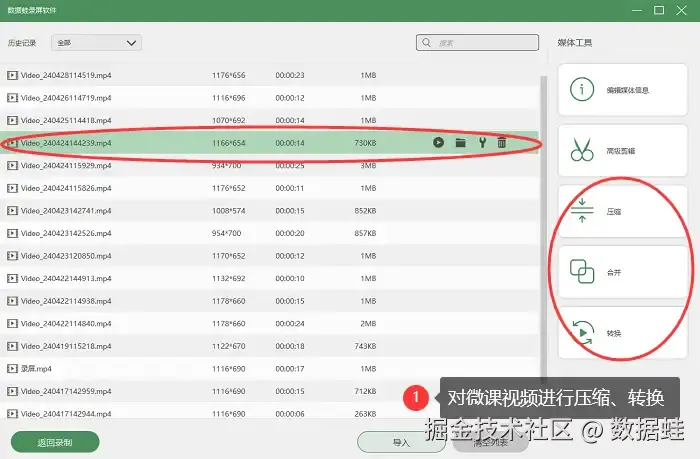
Task: Click the return to recording button
Action: (55, 442)
